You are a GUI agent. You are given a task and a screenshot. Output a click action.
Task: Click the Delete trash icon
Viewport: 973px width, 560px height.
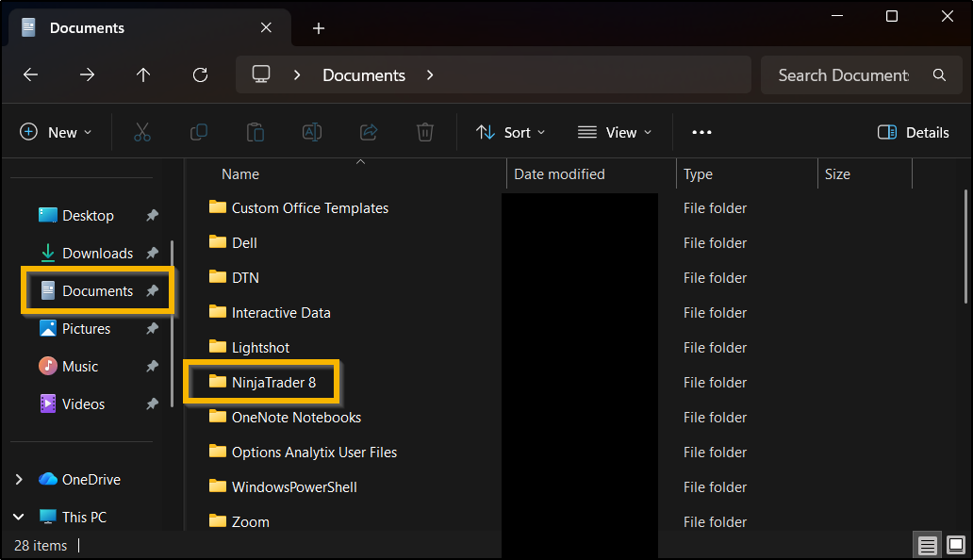tap(425, 132)
